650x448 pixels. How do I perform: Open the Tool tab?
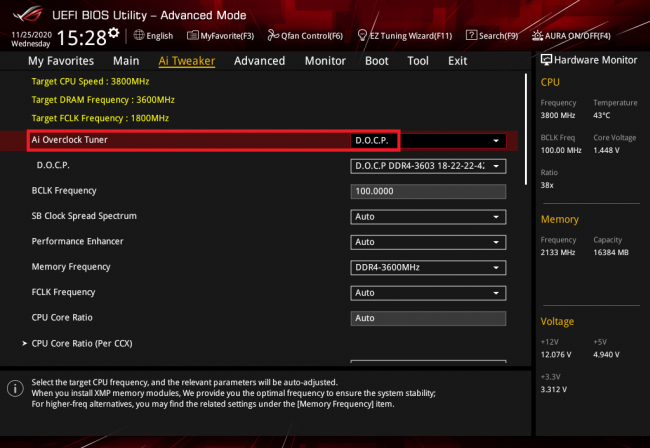tap(418, 61)
